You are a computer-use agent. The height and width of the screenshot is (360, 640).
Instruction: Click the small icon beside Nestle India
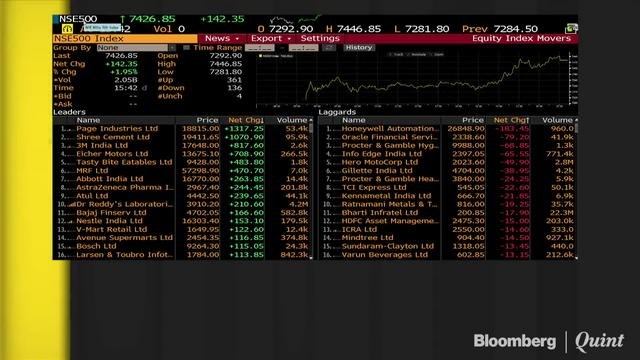[x=71, y=222]
